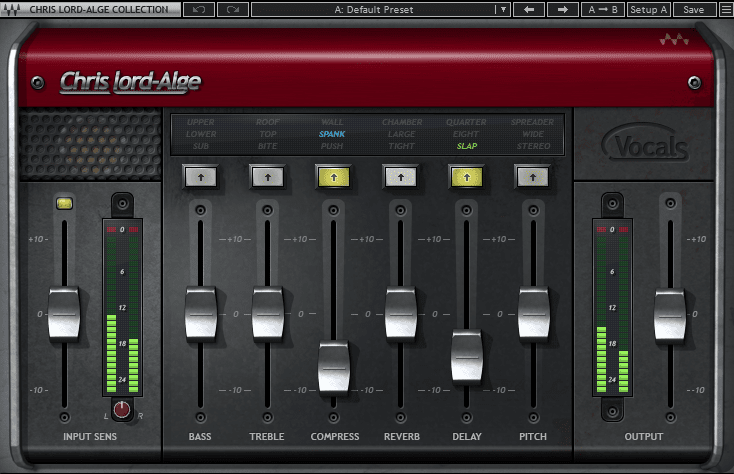
Task: Click the OUTPUT fader handle
Action: click(x=670, y=315)
